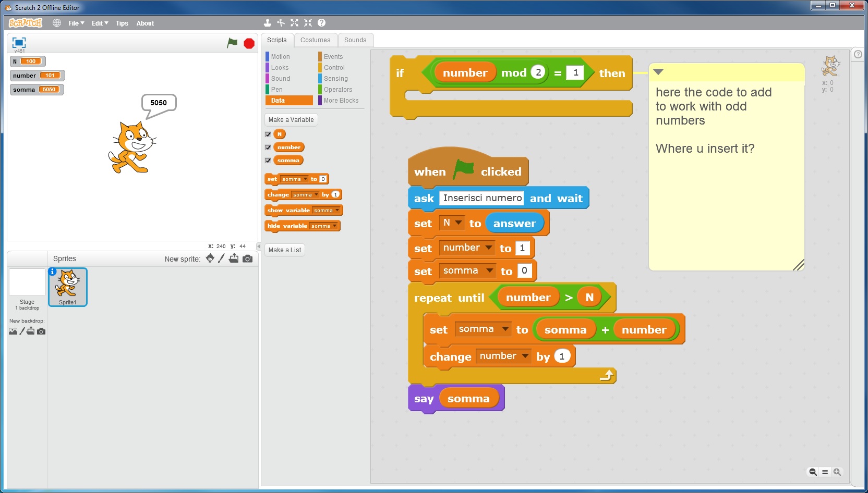Click the Make a Variable button
The image size is (868, 493).
coord(291,120)
